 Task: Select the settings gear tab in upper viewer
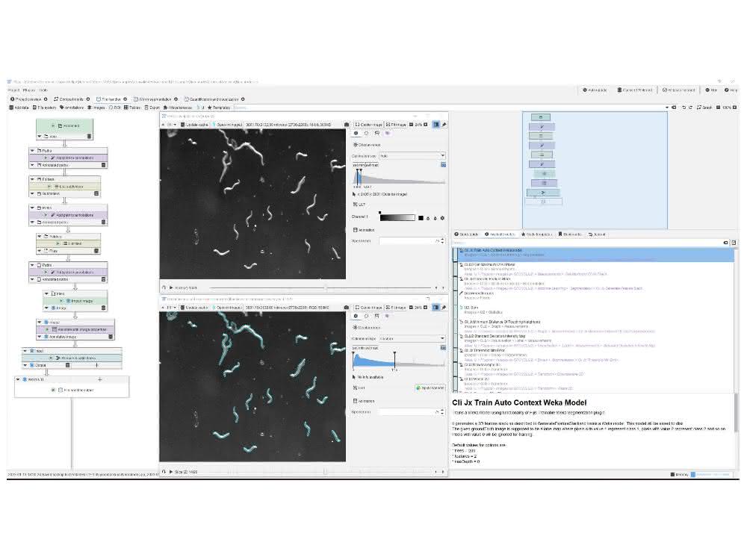(x=356, y=134)
